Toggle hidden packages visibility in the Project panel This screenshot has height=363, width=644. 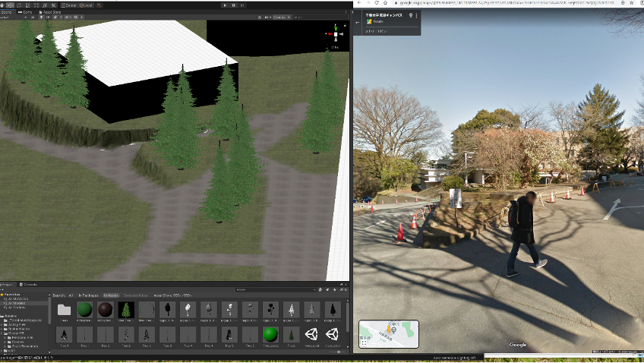(x=343, y=289)
